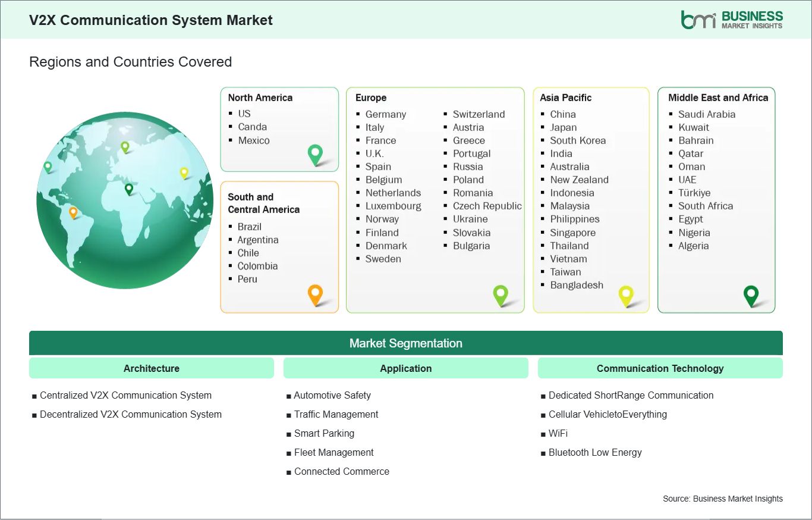Click the yellow pin in Asia Pacific card

(x=626, y=295)
